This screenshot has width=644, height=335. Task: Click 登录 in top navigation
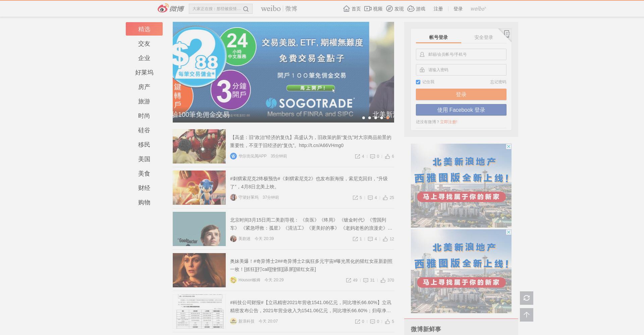point(458,9)
